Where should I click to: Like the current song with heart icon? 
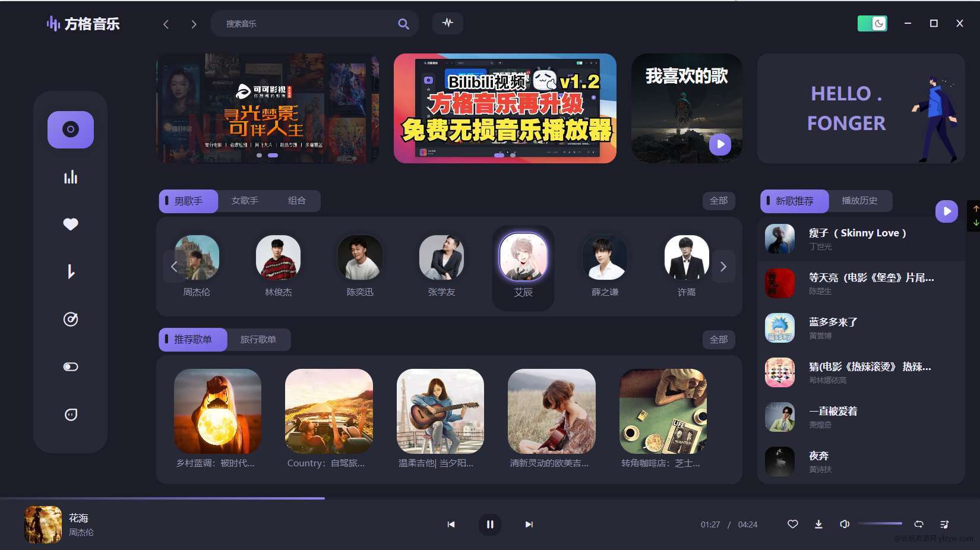792,524
